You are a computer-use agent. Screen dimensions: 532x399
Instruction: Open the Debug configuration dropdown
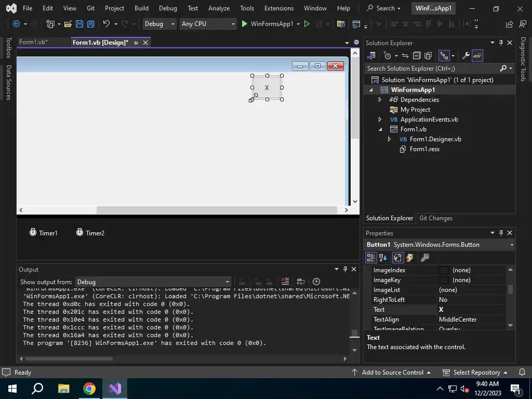click(159, 24)
